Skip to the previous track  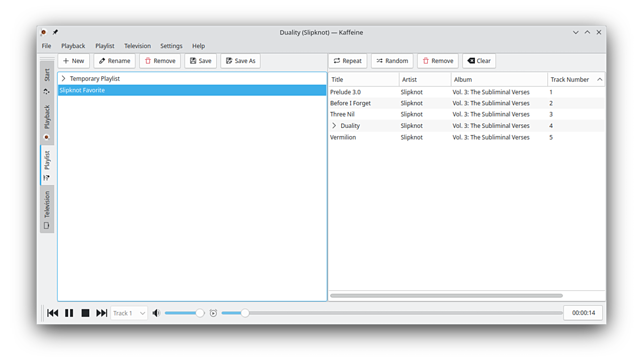coord(53,313)
